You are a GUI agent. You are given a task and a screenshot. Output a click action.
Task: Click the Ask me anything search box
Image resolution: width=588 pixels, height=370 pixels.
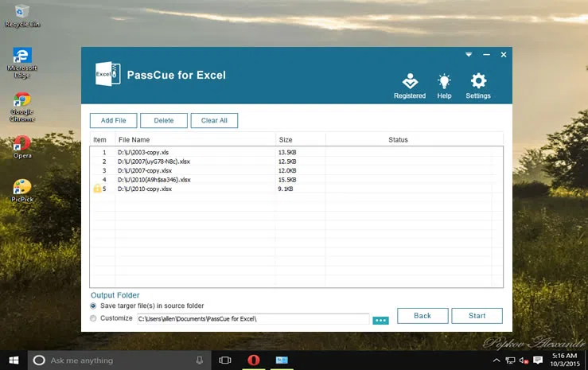point(119,360)
